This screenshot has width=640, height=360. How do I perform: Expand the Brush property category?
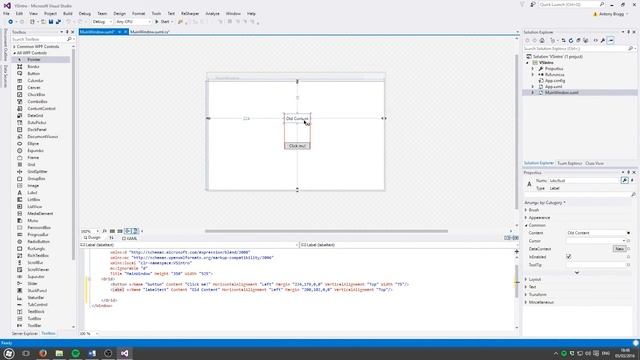[x=526, y=210]
